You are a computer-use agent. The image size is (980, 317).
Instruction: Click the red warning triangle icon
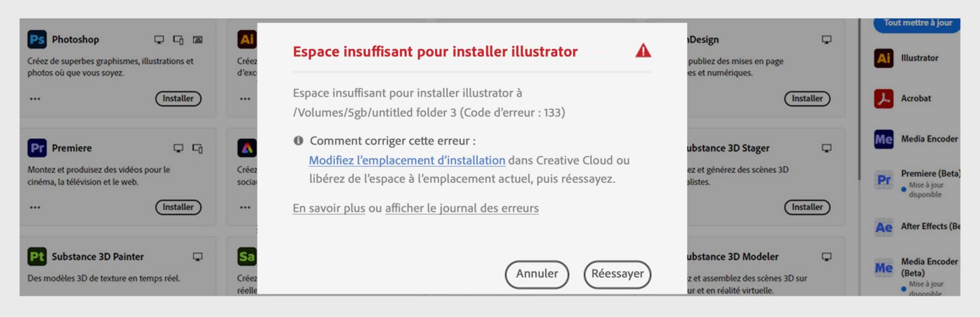tap(644, 51)
